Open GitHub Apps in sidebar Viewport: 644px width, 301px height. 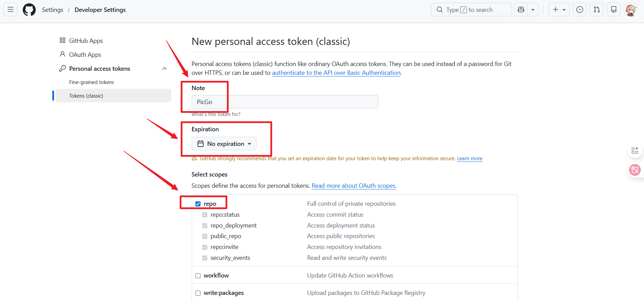(86, 41)
